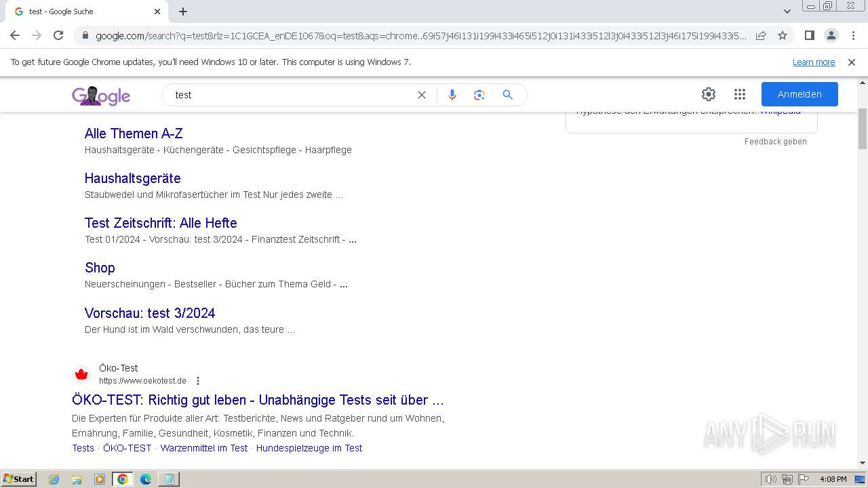Viewport: 868px width, 488px height.
Task: Launch Microsoft Edge from taskbar
Action: tap(146, 479)
